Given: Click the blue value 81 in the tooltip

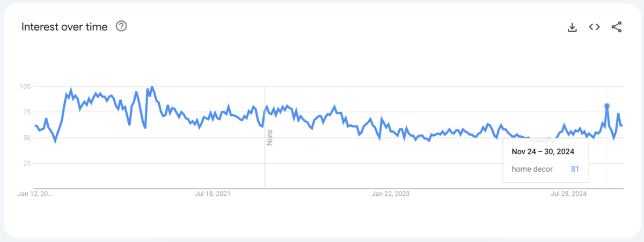Looking at the screenshot, I should 575,169.
